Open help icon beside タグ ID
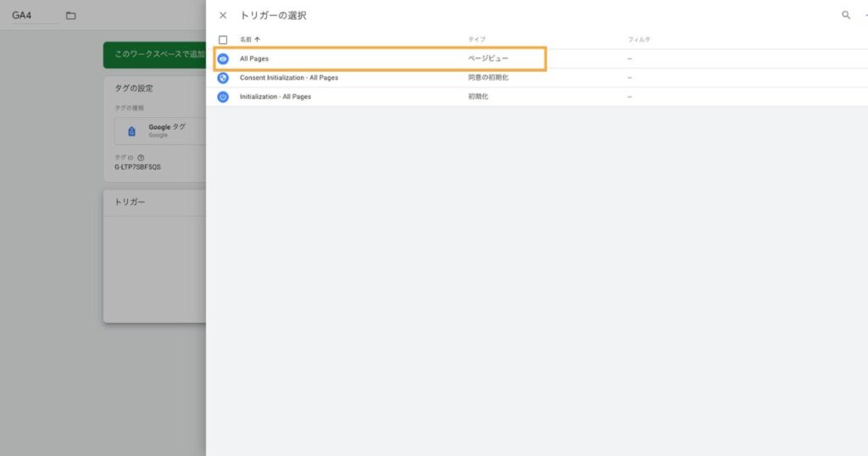Screen dimensions: 868x456 point(141,158)
